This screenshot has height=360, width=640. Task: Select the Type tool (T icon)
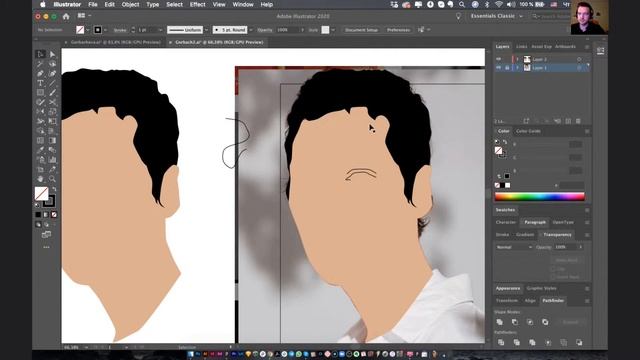(x=40, y=83)
